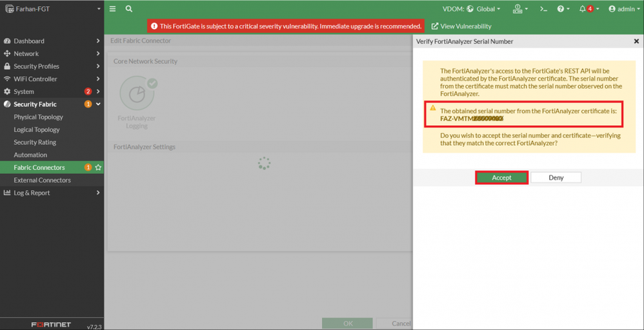This screenshot has height=330, width=644.
Task: Select the FortiAnalyzer Logging connector icon
Action: (x=137, y=93)
